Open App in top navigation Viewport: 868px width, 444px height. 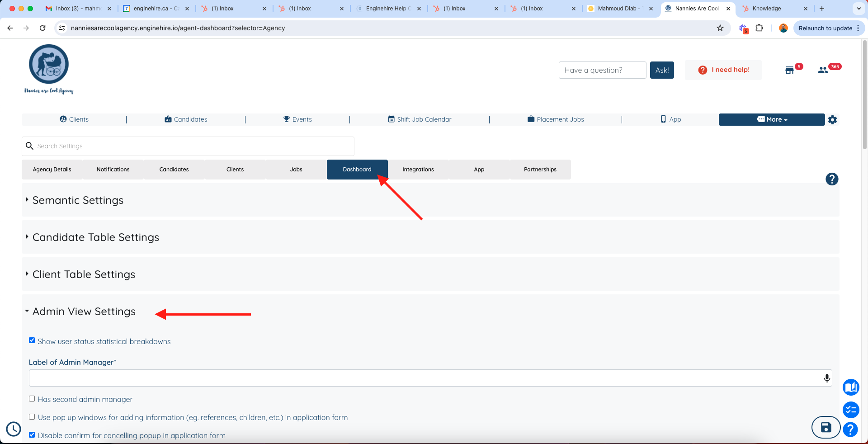(x=670, y=119)
